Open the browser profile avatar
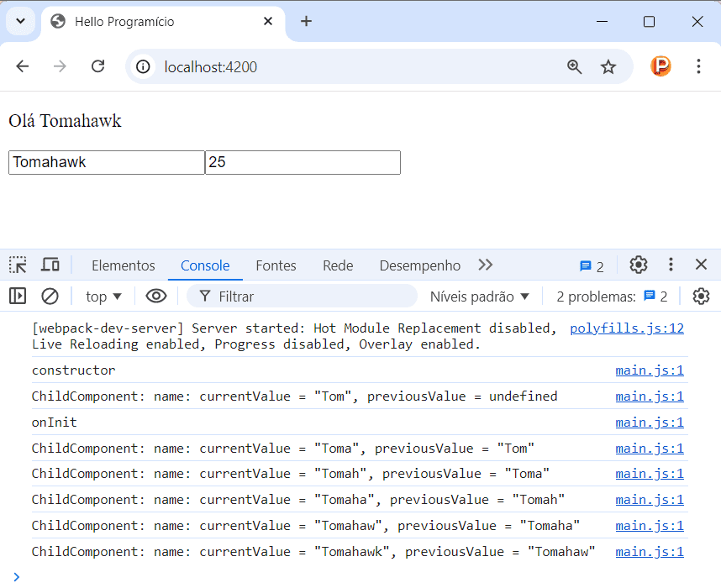This screenshot has height=588, width=721. point(660,66)
